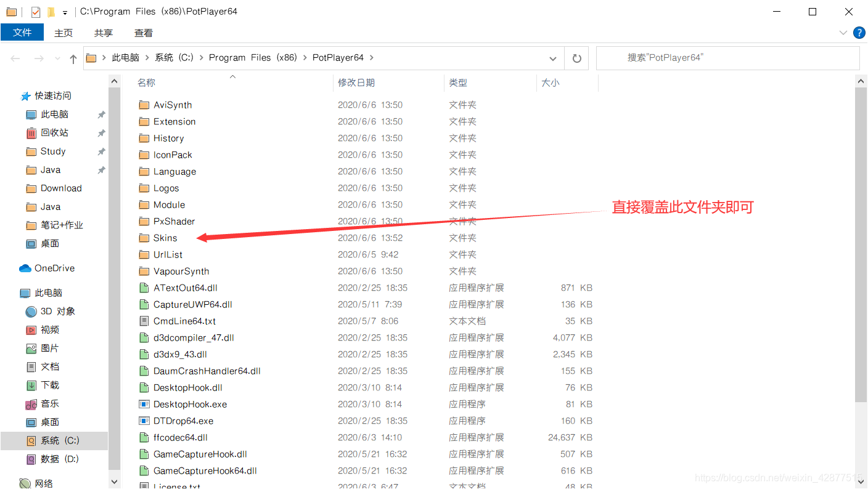Click the 图片 library icon
The height and width of the screenshot is (489, 868).
(31, 348)
